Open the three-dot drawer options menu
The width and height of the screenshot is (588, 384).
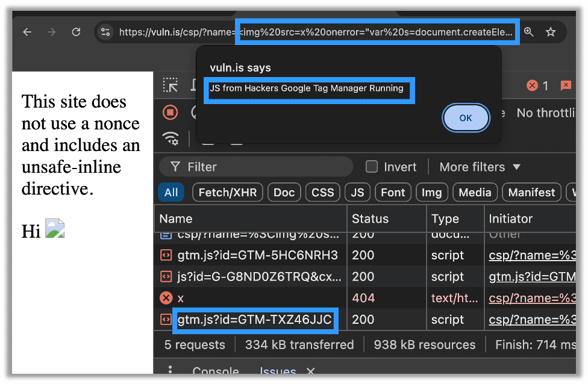coord(170,372)
